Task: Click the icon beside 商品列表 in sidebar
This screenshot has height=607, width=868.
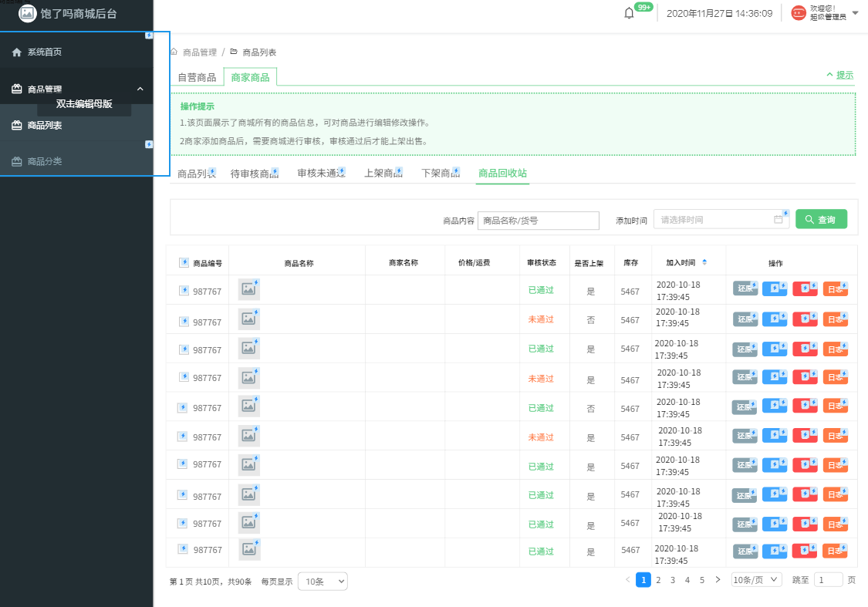Action: [17, 125]
